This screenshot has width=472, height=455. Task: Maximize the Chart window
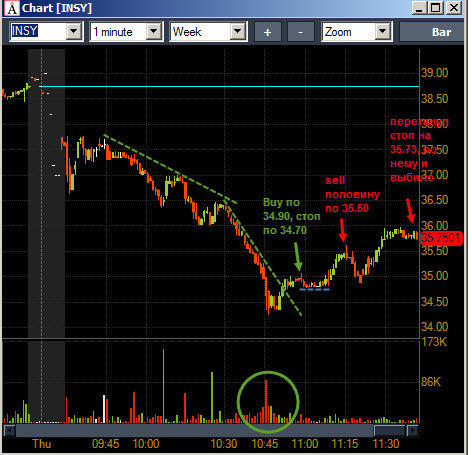tap(436, 8)
